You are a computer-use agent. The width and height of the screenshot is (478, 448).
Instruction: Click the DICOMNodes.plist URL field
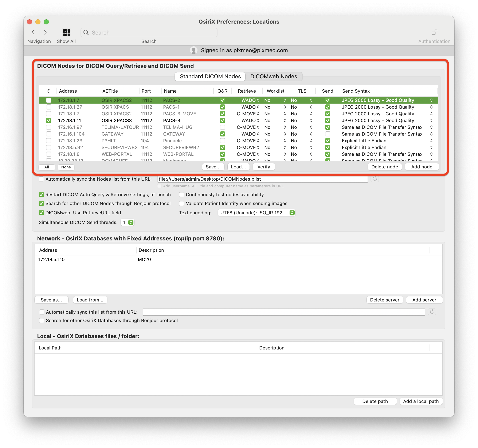(x=262, y=179)
